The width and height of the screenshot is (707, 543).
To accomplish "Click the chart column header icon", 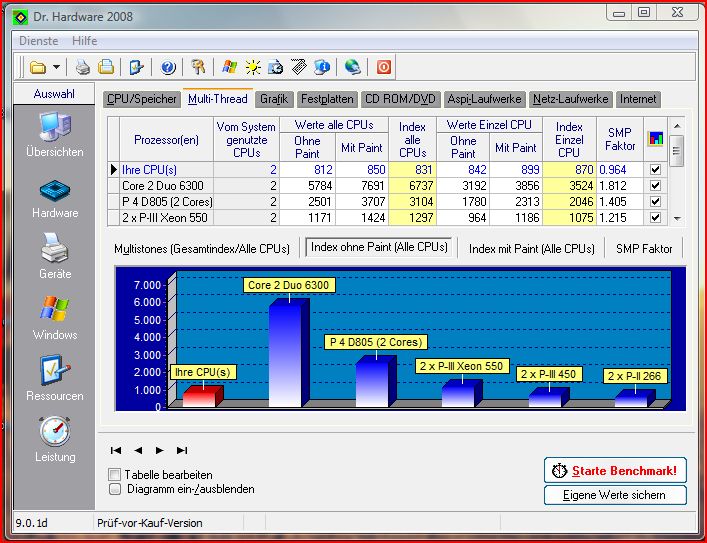I will coord(656,138).
